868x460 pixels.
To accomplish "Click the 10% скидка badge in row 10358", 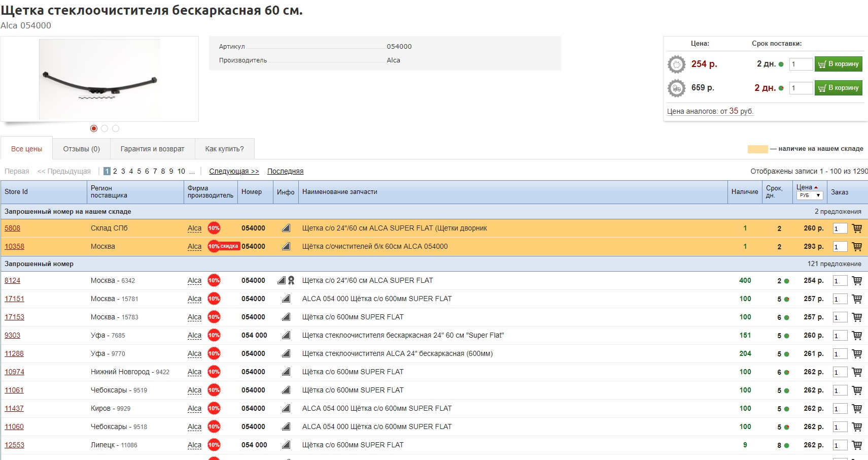I will [224, 246].
